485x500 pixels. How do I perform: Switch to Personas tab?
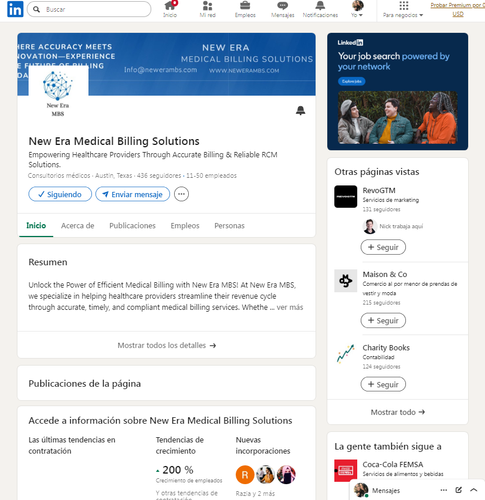(229, 226)
